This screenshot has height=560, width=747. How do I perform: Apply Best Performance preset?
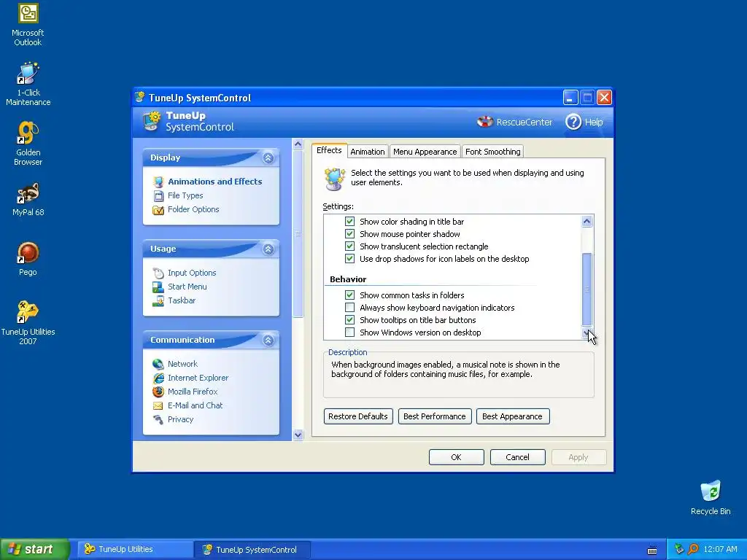(x=435, y=416)
